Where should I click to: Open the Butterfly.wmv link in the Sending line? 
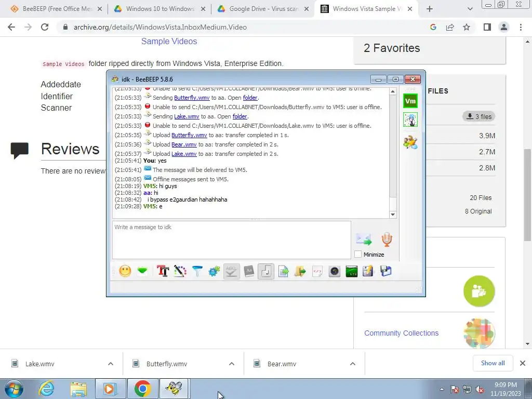point(192,98)
